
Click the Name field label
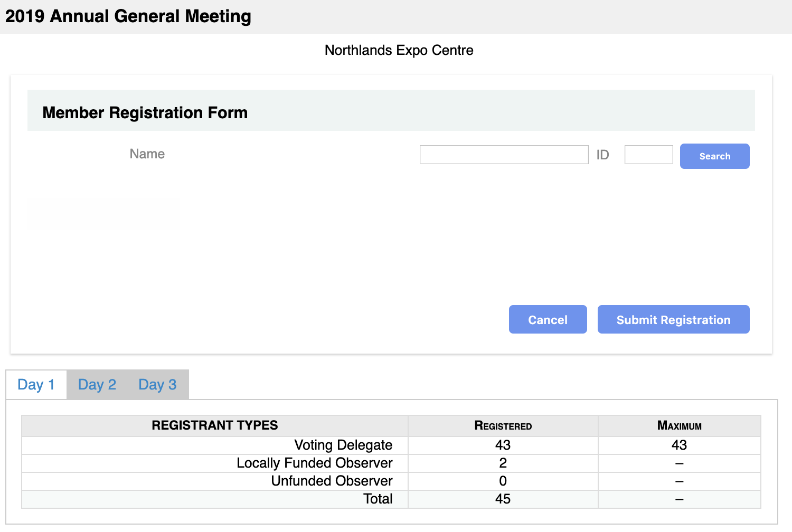click(x=147, y=154)
